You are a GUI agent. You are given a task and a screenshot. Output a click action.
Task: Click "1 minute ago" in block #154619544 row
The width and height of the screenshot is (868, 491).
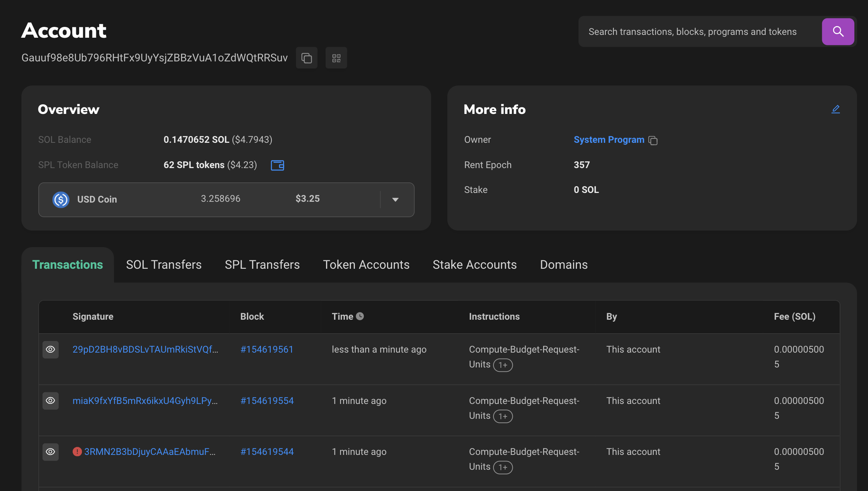tap(359, 452)
